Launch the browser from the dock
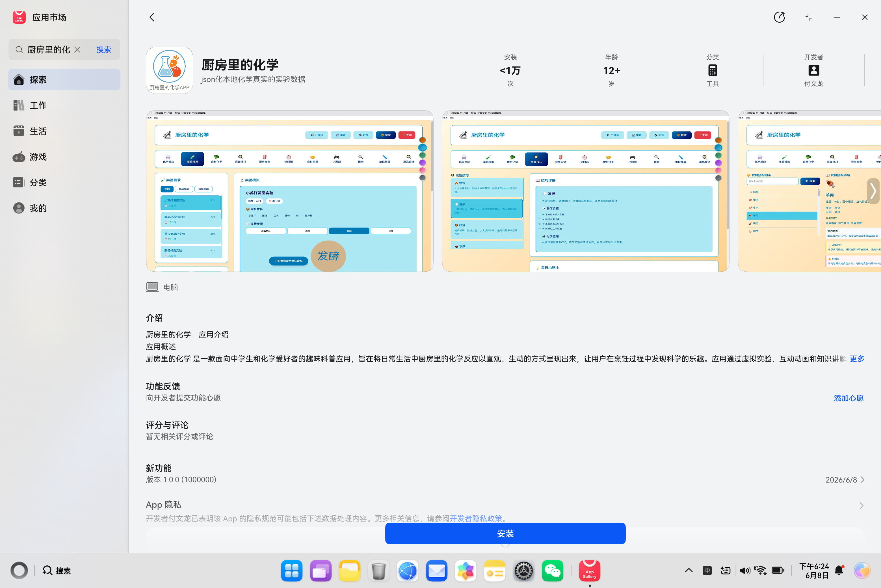The image size is (881, 588). click(x=407, y=571)
